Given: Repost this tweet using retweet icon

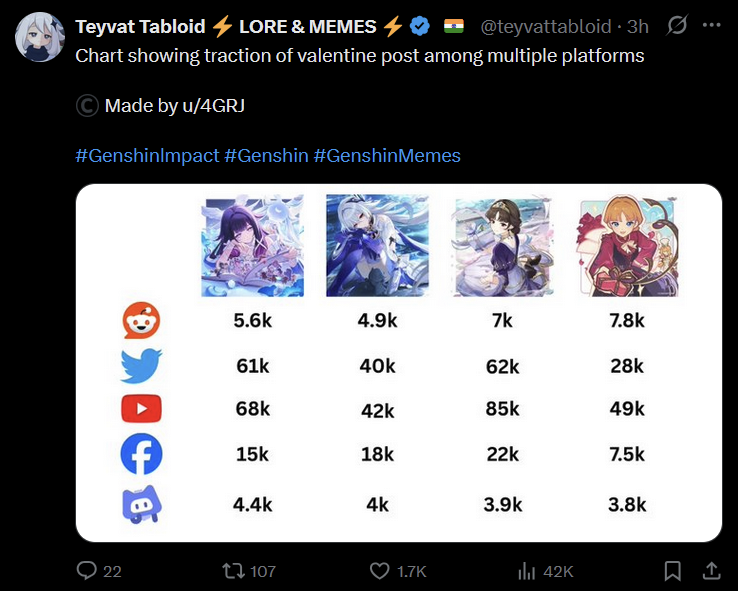Looking at the screenshot, I should point(233,571).
